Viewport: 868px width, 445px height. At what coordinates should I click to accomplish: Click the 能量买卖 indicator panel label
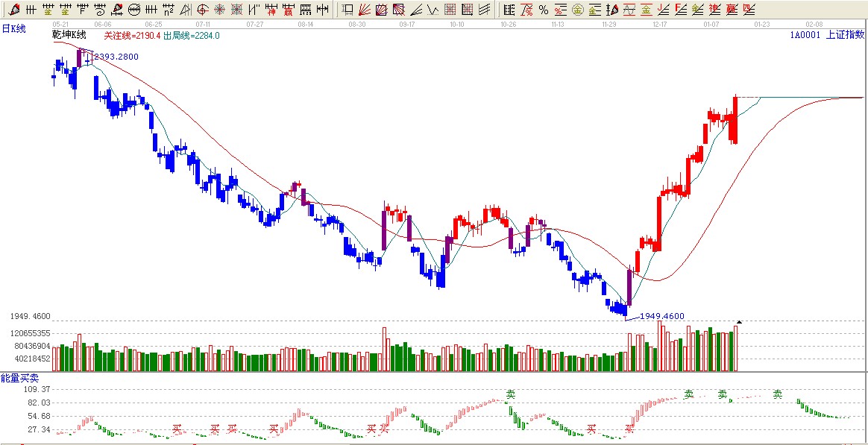(x=19, y=378)
